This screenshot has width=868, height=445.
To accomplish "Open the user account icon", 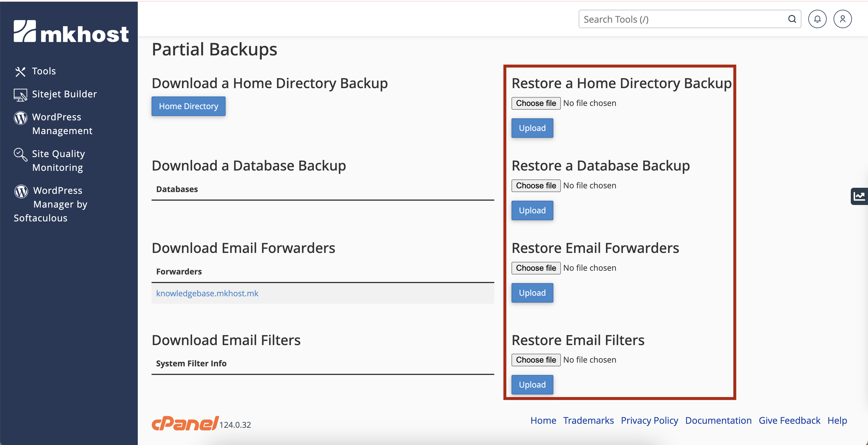I will pyautogui.click(x=842, y=19).
